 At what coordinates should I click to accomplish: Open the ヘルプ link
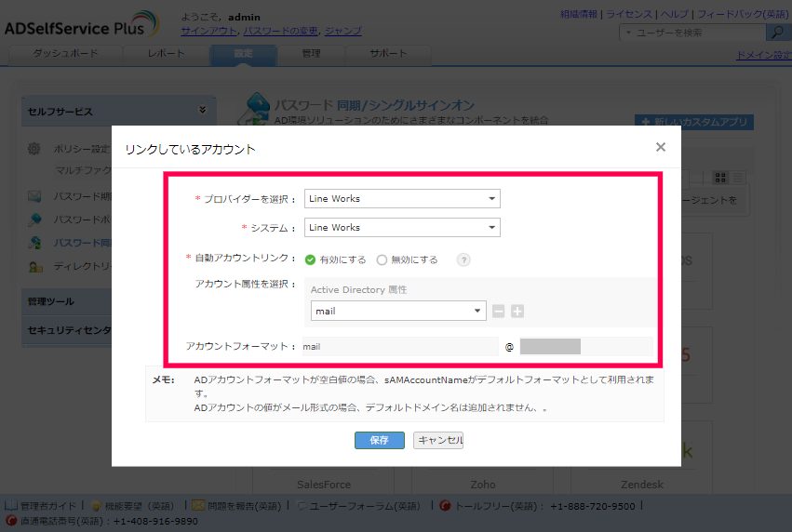(675, 14)
